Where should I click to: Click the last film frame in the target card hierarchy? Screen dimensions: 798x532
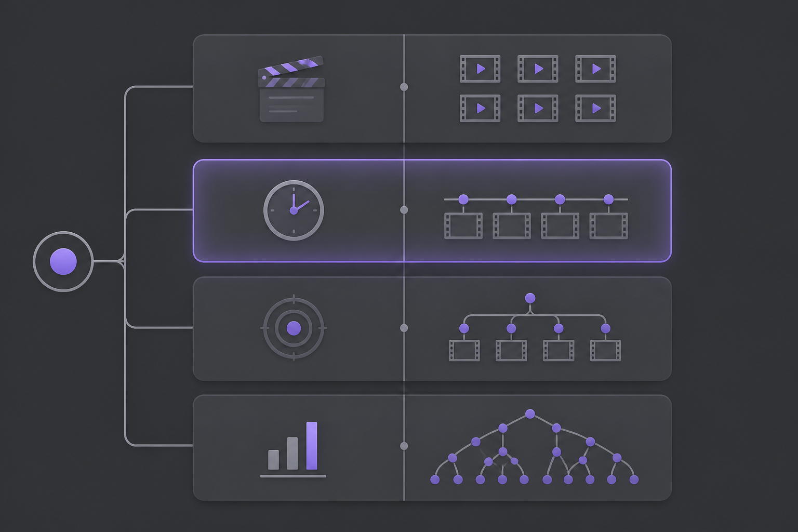click(606, 351)
